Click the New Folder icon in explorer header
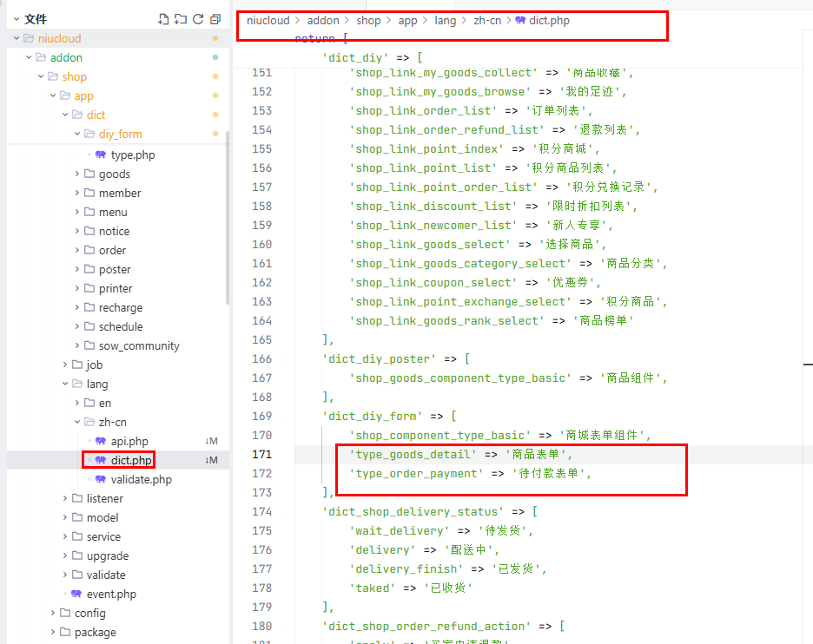 tap(181, 19)
